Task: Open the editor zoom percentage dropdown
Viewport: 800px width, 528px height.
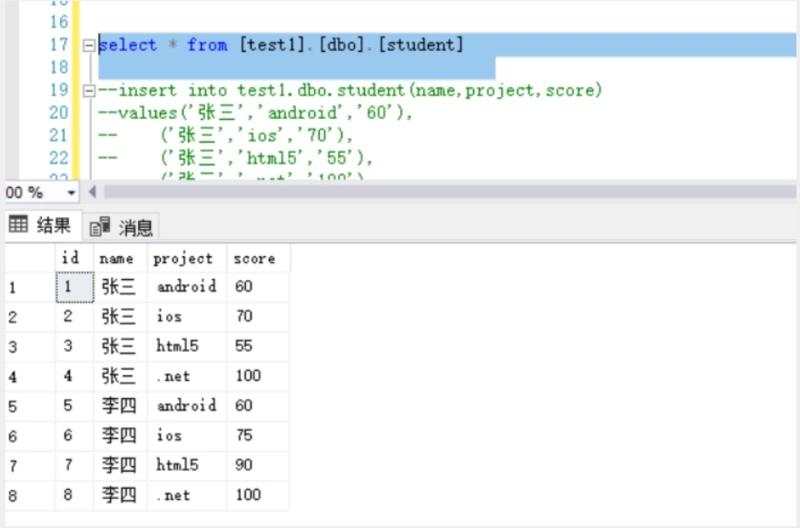Action: point(71,193)
